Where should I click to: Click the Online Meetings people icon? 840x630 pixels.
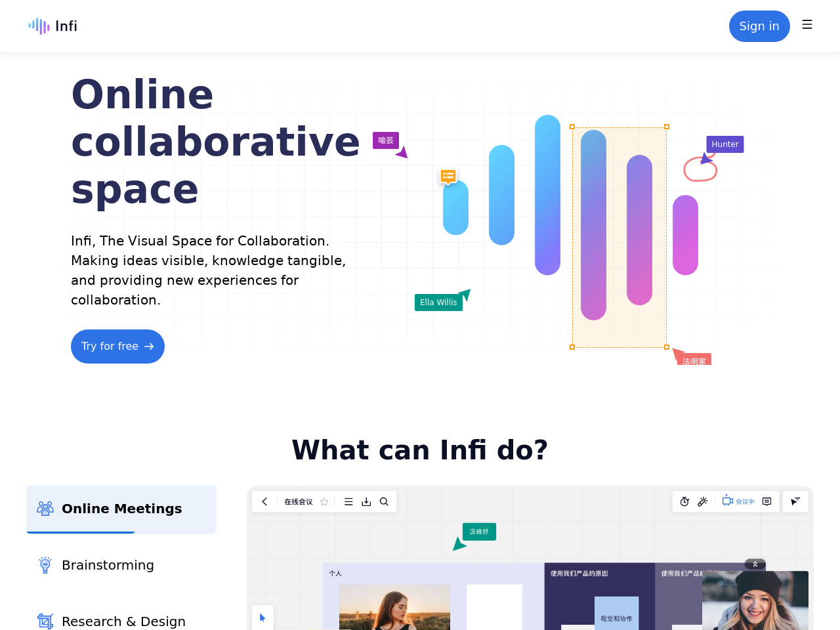[45, 509]
